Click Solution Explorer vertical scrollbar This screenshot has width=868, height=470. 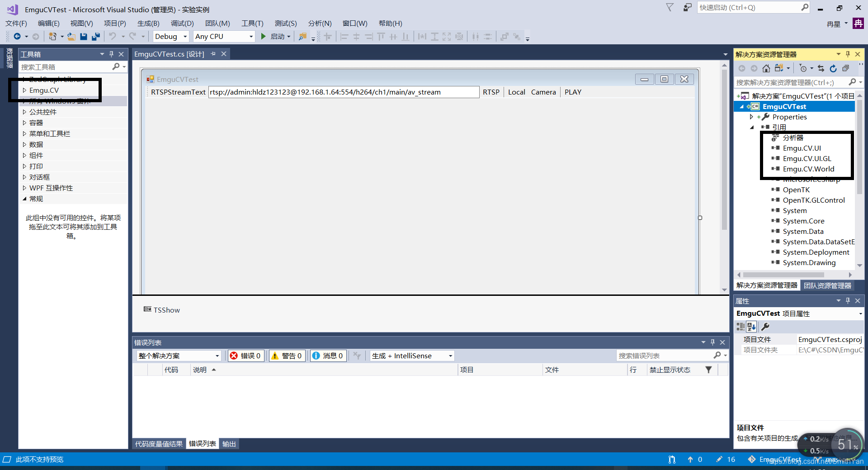[859, 148]
